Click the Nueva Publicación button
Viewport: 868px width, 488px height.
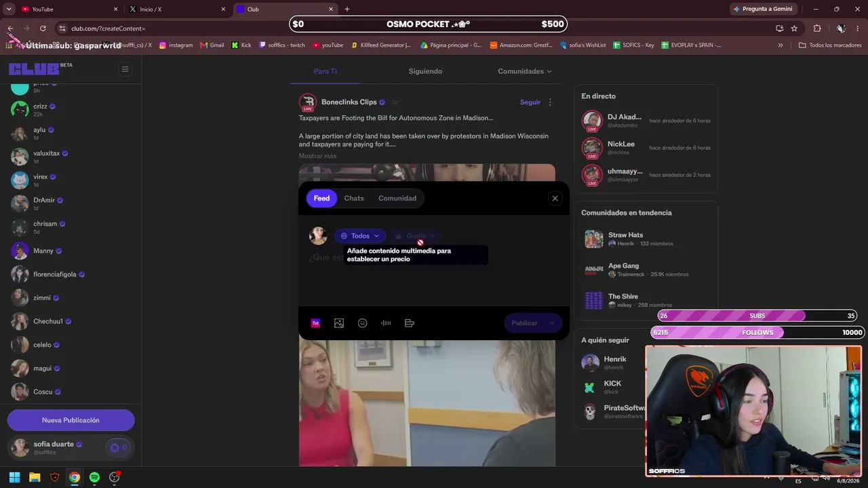[x=71, y=420]
